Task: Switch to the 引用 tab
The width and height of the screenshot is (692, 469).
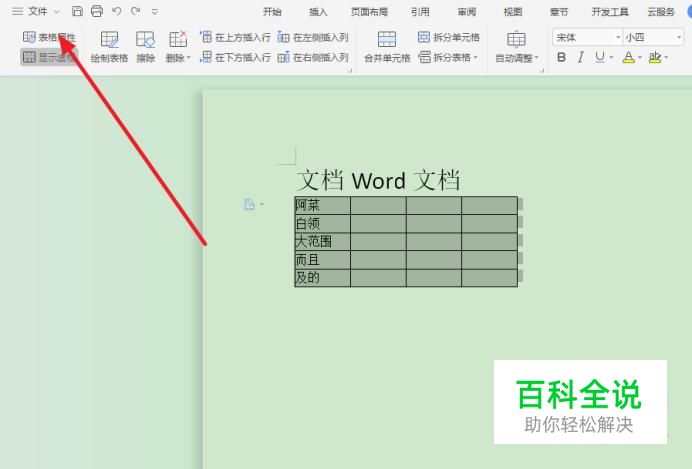Action: [420, 12]
